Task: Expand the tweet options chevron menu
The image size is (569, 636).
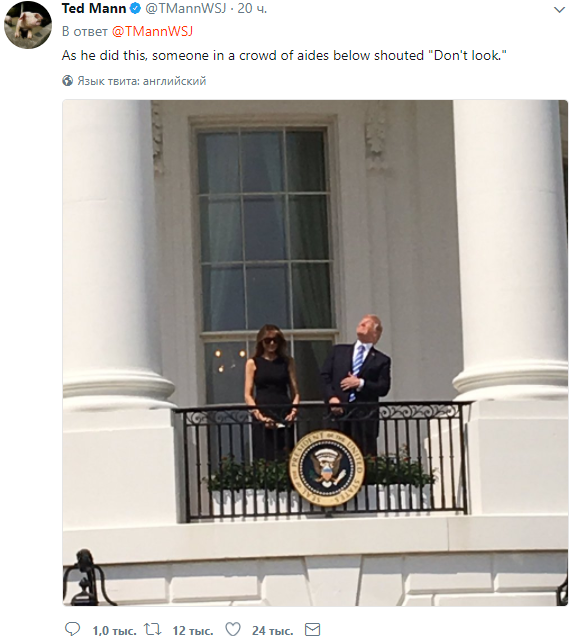Action: (x=559, y=10)
